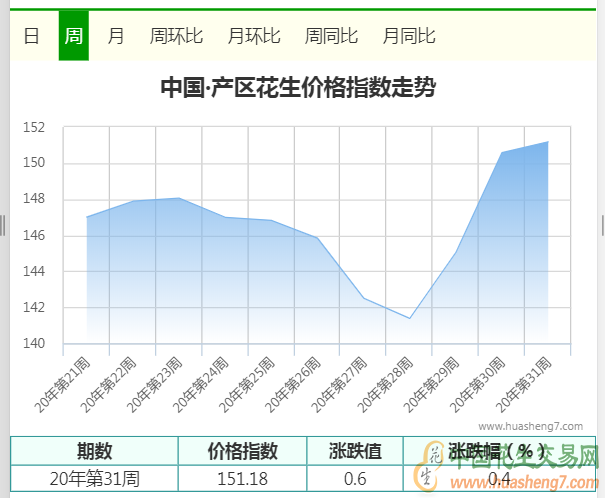The image size is (605, 498).
Task: Click the chart title 中国·产区花生价格指数走势
Action: pos(298,87)
